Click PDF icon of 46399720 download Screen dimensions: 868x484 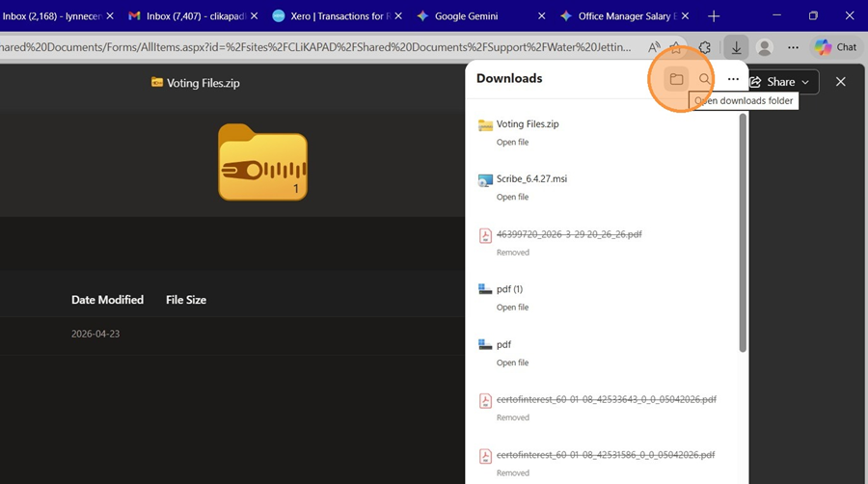485,235
